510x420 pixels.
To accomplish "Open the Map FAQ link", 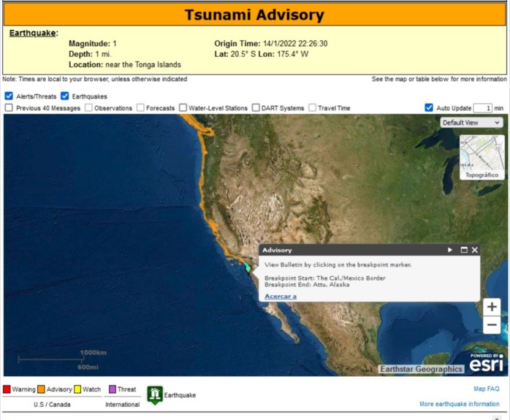I will 486,389.
